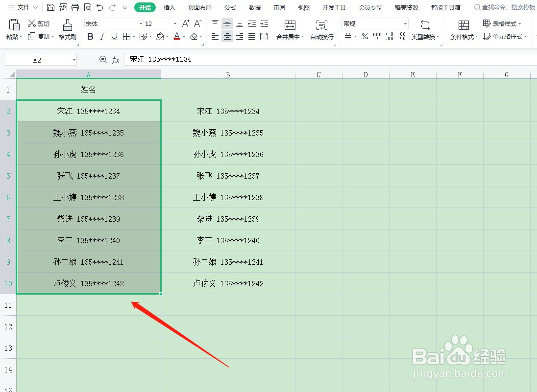
Task: Click the decrease decimal places icon
Action: 402,36
